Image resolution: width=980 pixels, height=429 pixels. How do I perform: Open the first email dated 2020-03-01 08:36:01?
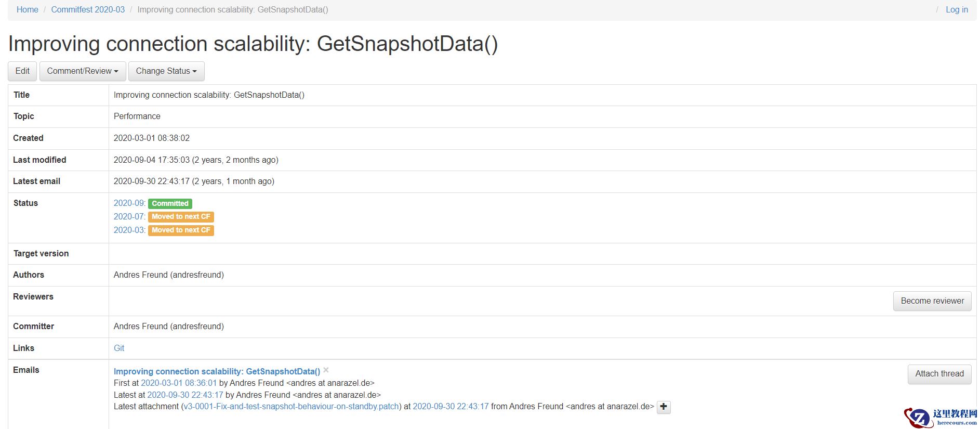pyautogui.click(x=179, y=383)
